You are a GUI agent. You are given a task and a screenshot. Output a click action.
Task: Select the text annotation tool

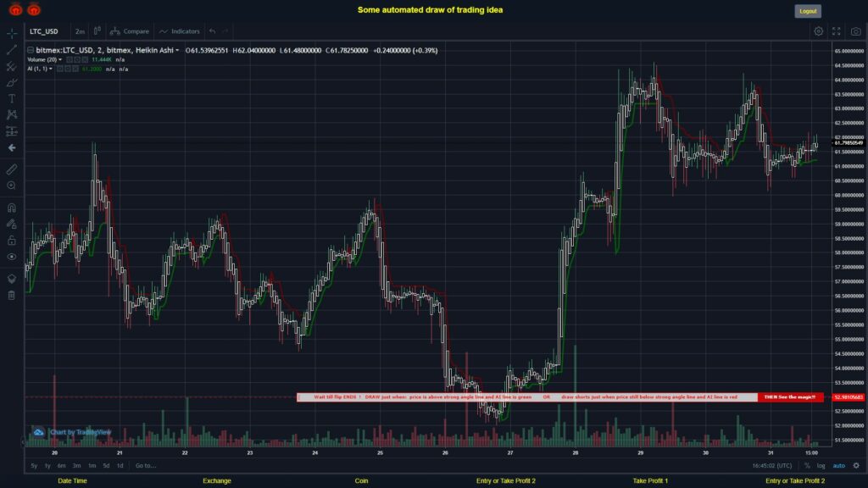pyautogui.click(x=12, y=98)
